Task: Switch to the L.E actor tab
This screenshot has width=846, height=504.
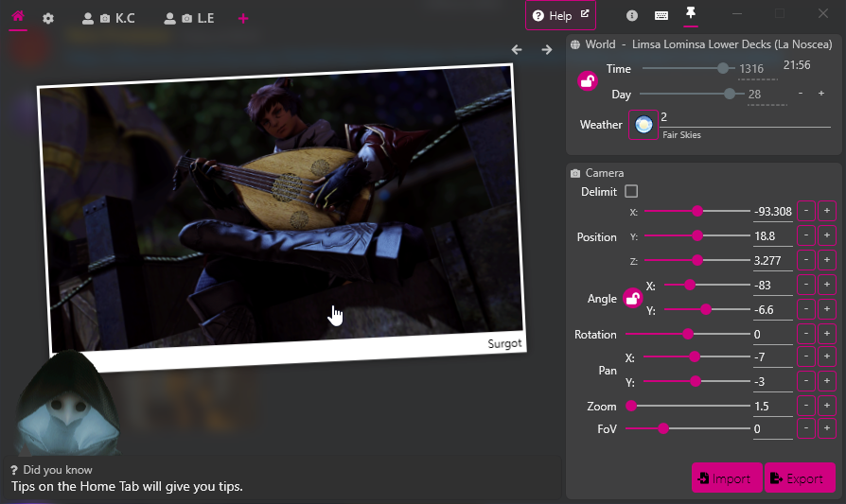Action: 189,18
